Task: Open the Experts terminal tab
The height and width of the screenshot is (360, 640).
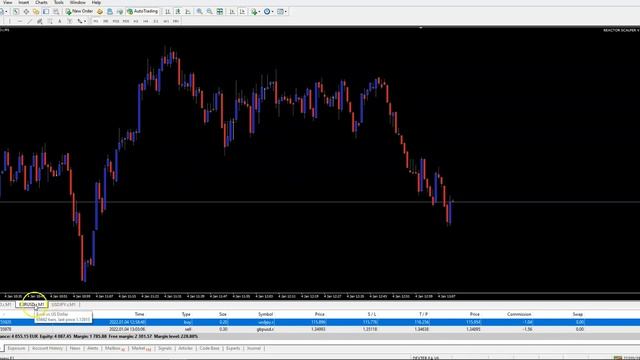Action: click(233, 348)
